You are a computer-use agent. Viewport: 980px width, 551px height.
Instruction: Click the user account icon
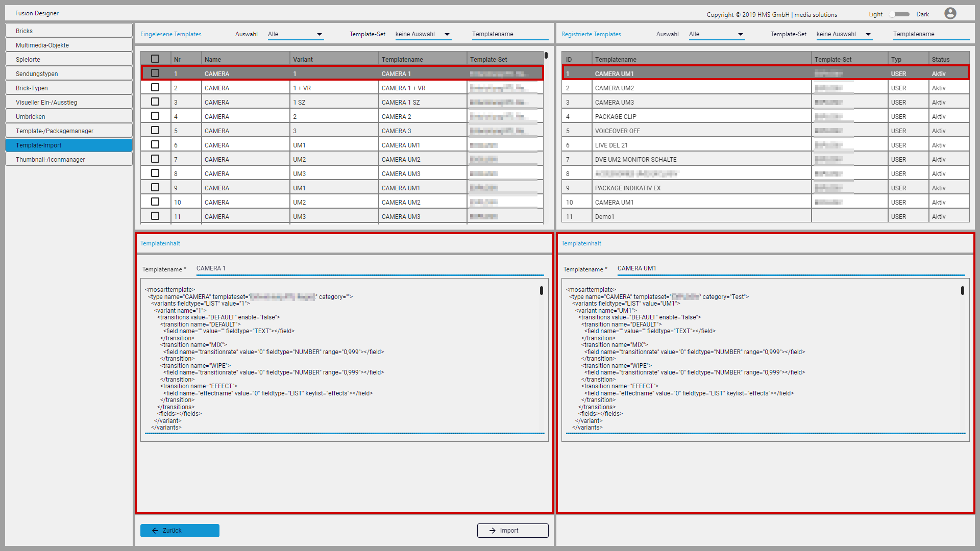click(950, 13)
